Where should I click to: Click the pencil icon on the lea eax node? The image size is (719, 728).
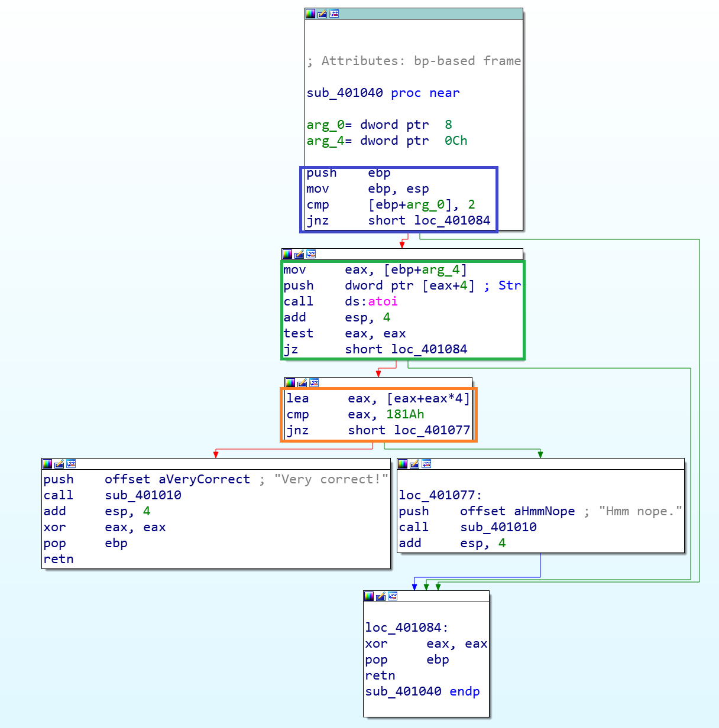pos(302,383)
